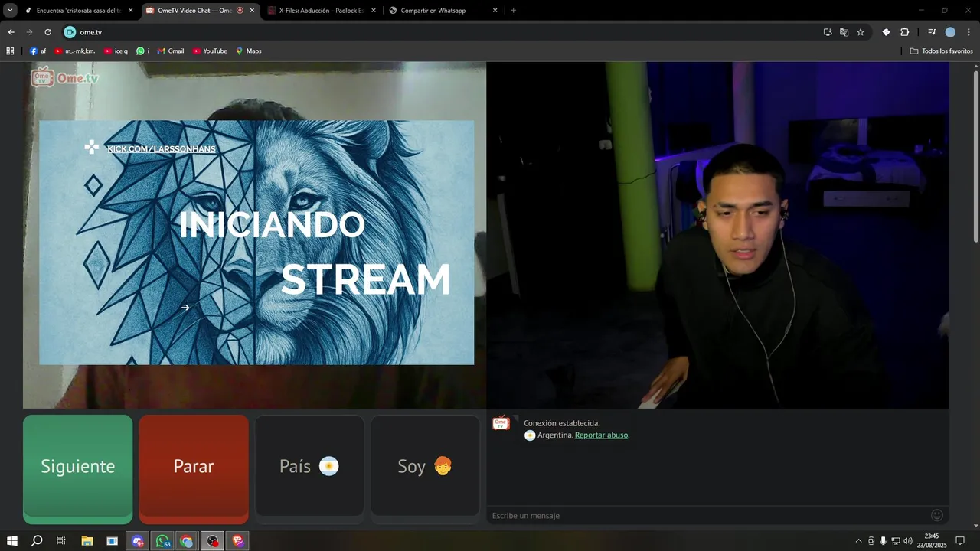The height and width of the screenshot is (551, 980).
Task: Open the Facebook 'af' bookmark
Action: [38, 51]
